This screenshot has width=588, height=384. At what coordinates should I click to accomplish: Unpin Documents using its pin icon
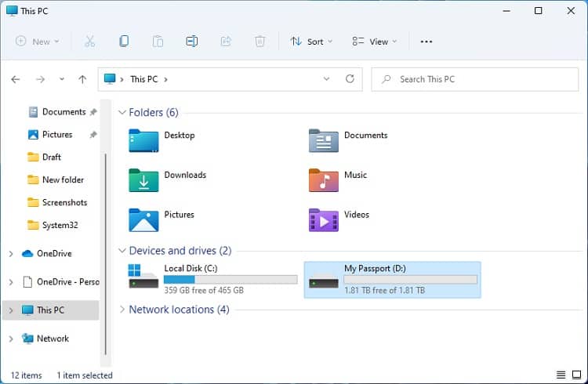[93, 112]
